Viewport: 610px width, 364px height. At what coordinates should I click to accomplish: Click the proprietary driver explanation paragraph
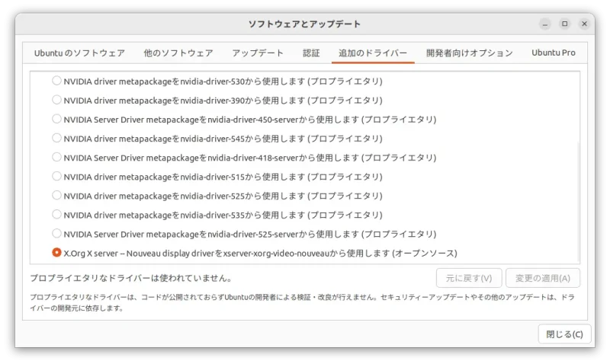tap(302, 302)
